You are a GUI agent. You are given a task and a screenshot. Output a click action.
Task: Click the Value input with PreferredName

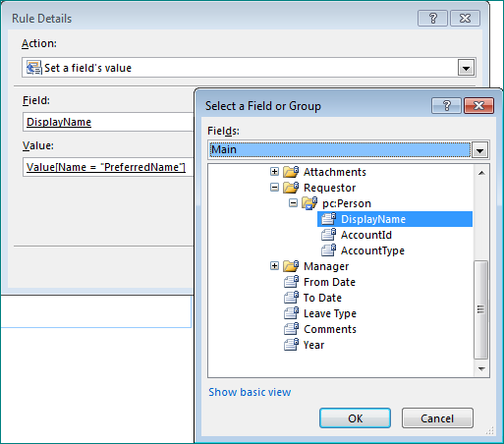[x=108, y=167]
